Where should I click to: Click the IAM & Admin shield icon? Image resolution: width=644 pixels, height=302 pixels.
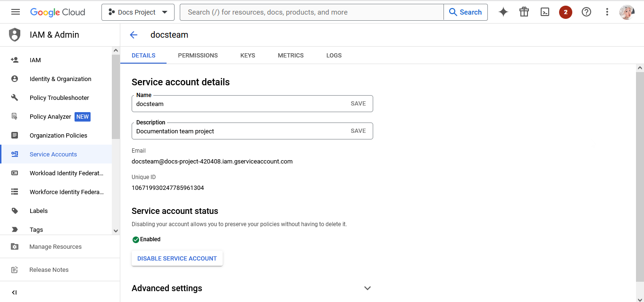coord(15,35)
